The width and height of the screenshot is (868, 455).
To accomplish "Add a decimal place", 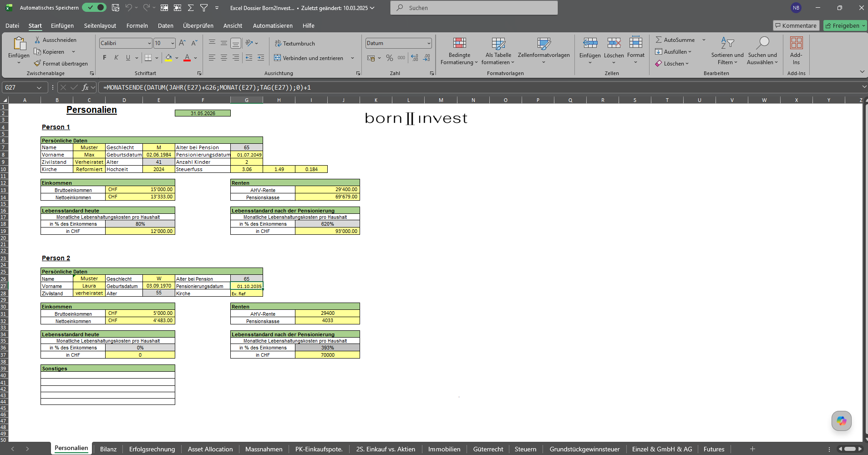I will click(x=415, y=58).
